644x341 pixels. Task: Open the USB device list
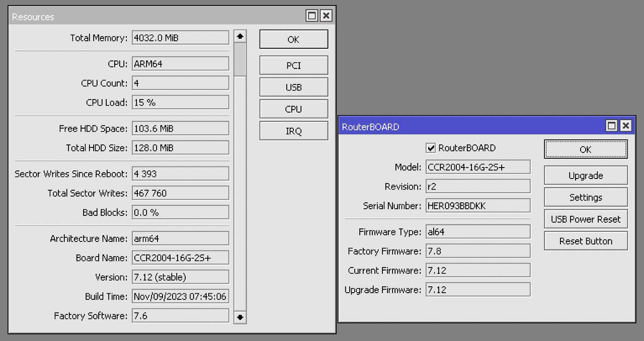(x=294, y=87)
